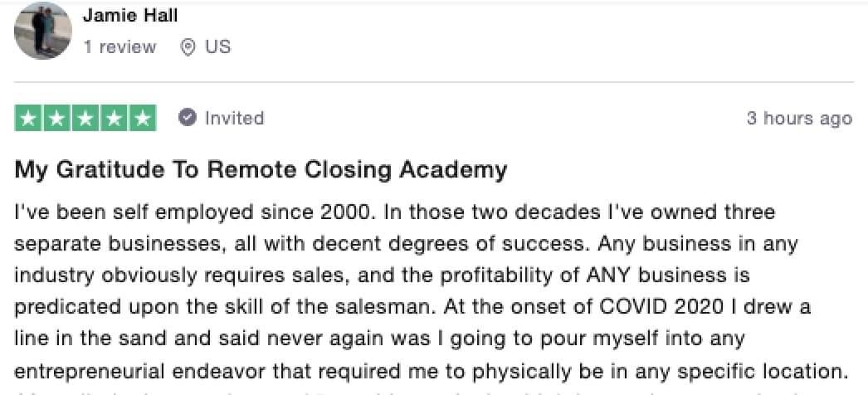
Task: Click the second green rating star
Action: [x=56, y=119]
